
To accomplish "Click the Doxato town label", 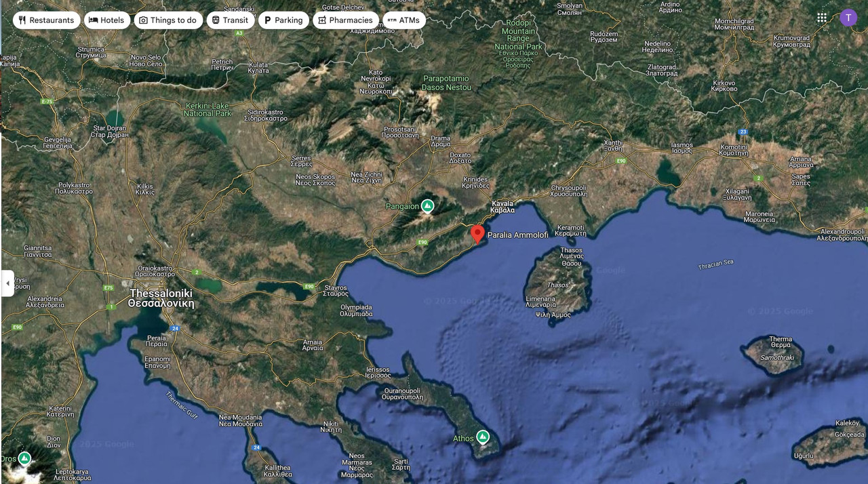I will (460, 157).
